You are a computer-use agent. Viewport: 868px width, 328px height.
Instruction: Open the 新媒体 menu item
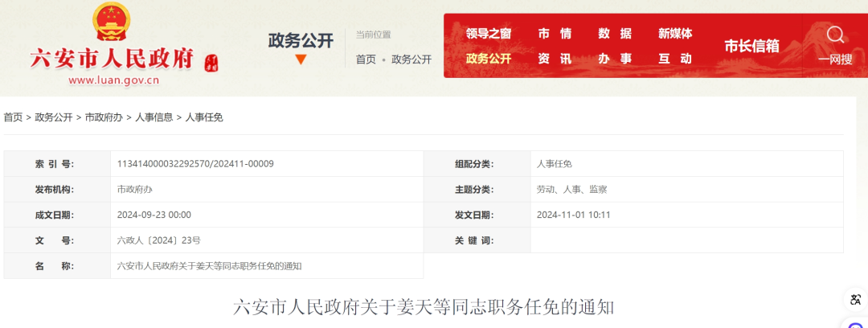click(x=675, y=33)
